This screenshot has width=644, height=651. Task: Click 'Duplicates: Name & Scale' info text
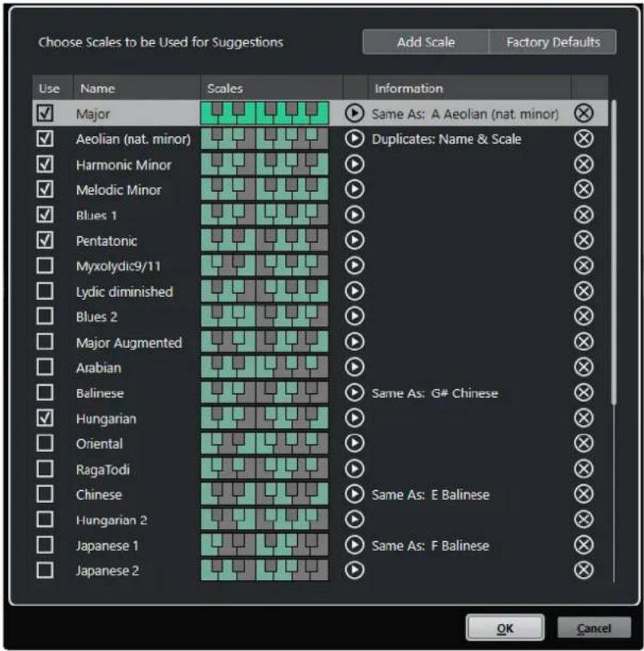pos(447,139)
